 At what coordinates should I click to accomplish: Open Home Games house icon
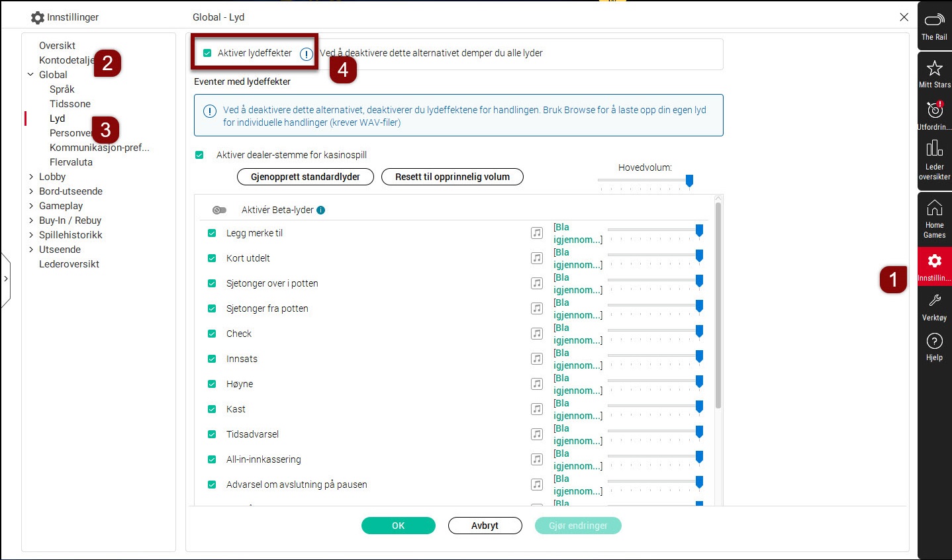pos(934,208)
